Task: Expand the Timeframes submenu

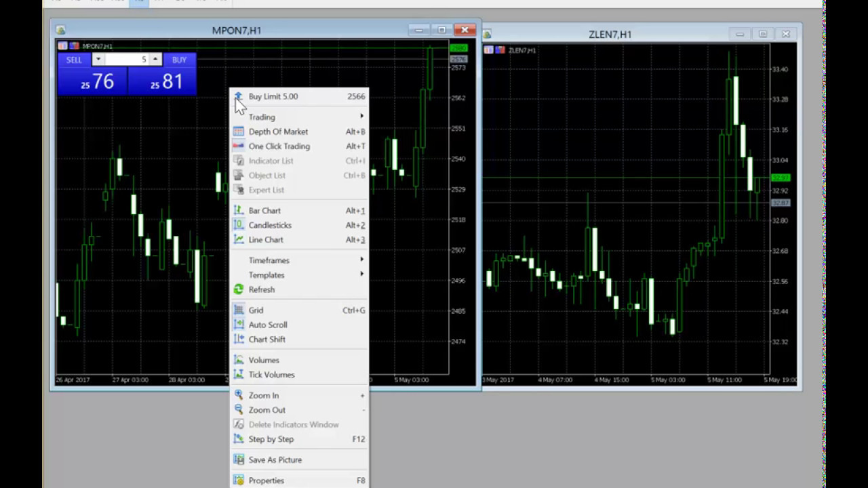Action: (x=299, y=260)
